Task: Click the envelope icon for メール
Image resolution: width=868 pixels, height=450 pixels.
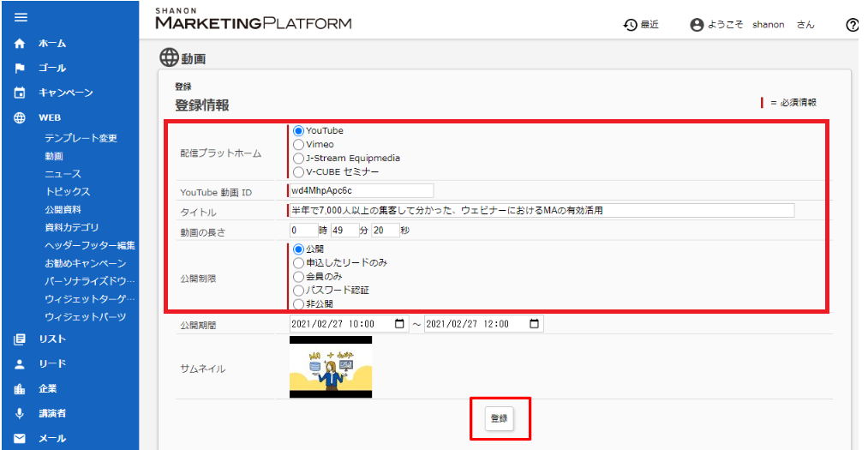Action: click(20, 438)
